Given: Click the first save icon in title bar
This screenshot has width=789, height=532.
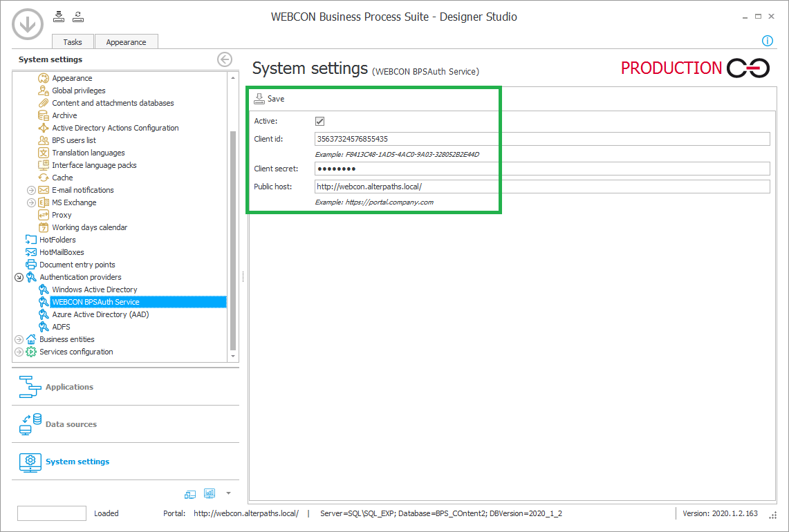Looking at the screenshot, I should (59, 17).
